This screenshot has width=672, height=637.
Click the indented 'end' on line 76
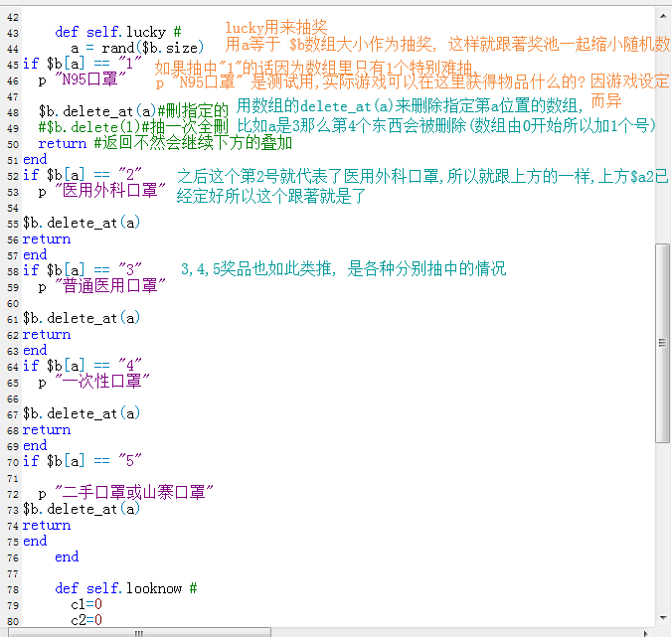[x=67, y=557]
